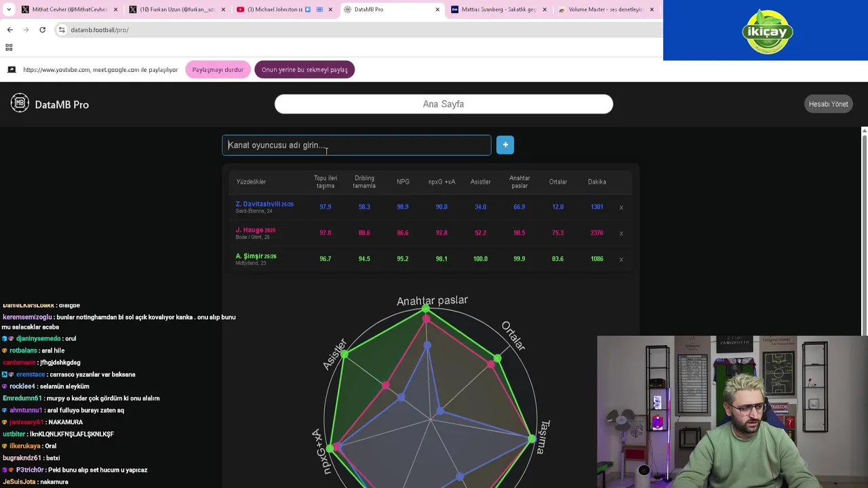
Task: Click the scrollbar up arrow
Action: [x=864, y=129]
